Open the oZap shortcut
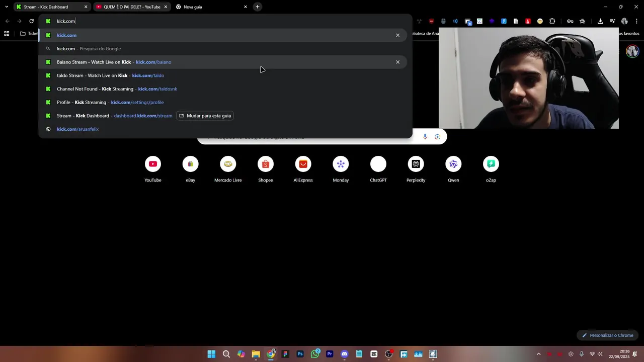 point(491,169)
